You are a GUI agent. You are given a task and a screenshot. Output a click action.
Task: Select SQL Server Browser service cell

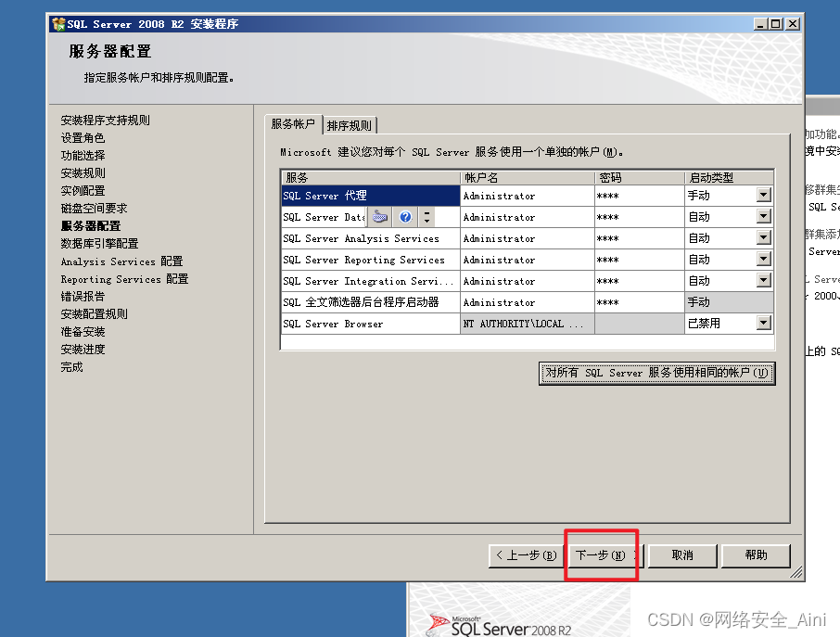(370, 324)
